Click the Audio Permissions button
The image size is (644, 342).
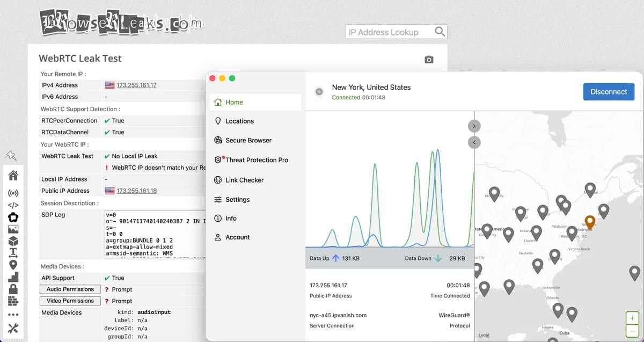pyautogui.click(x=70, y=289)
